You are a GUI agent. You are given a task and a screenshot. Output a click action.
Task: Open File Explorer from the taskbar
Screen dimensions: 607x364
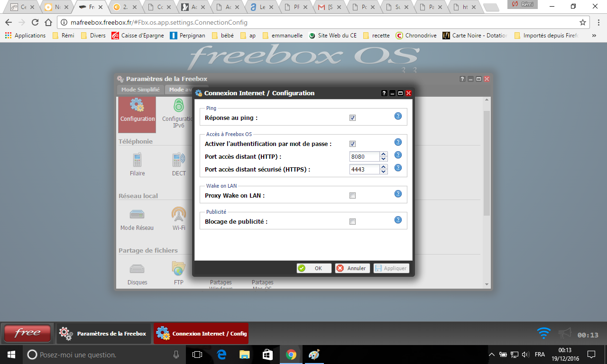coord(244,355)
